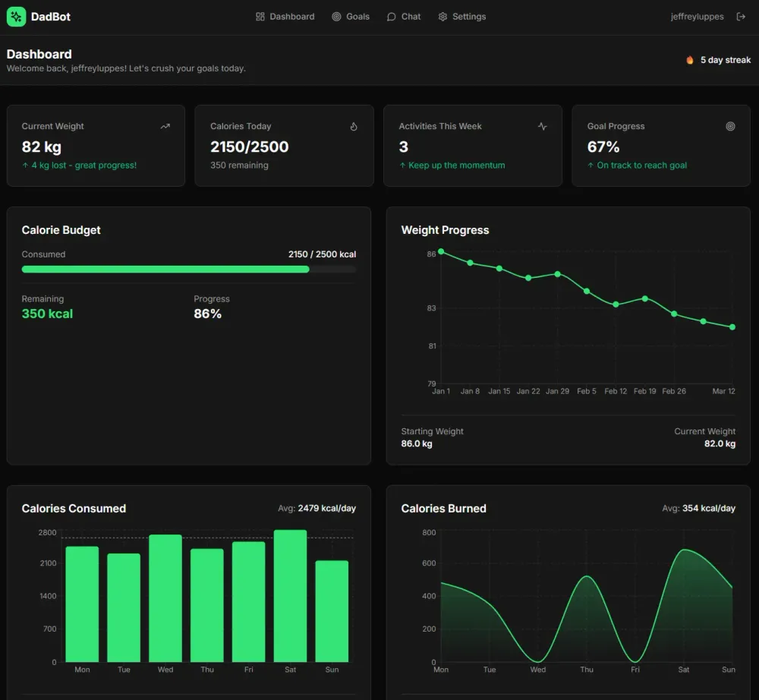Click 'On track to reach goal' text
Image resolution: width=759 pixels, height=700 pixels.
click(641, 165)
